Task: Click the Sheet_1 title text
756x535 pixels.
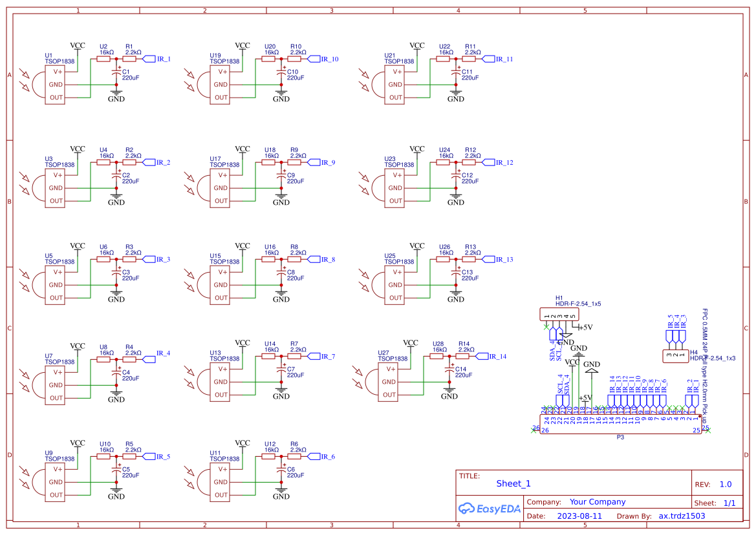Action: tap(513, 483)
